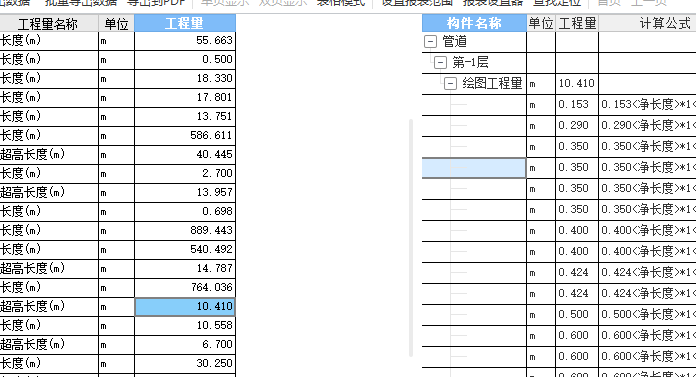
Task: Click the highlighted 10.410 cell in left table
Action: pos(185,306)
